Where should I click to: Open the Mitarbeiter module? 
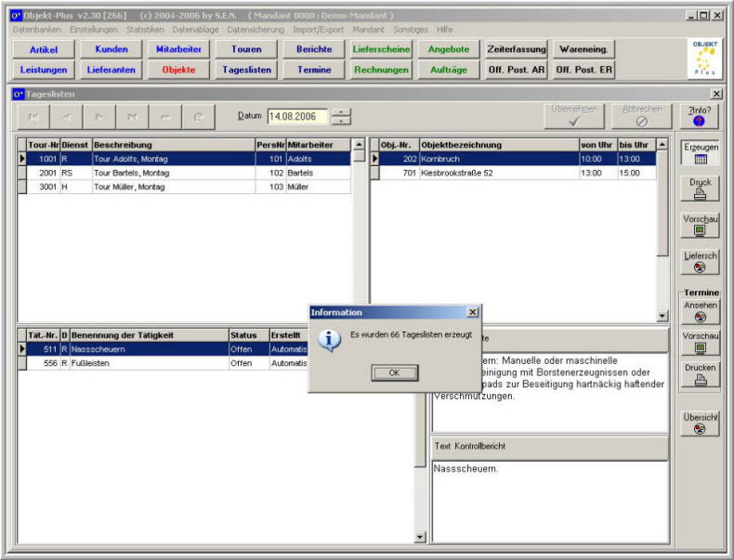click(x=178, y=49)
